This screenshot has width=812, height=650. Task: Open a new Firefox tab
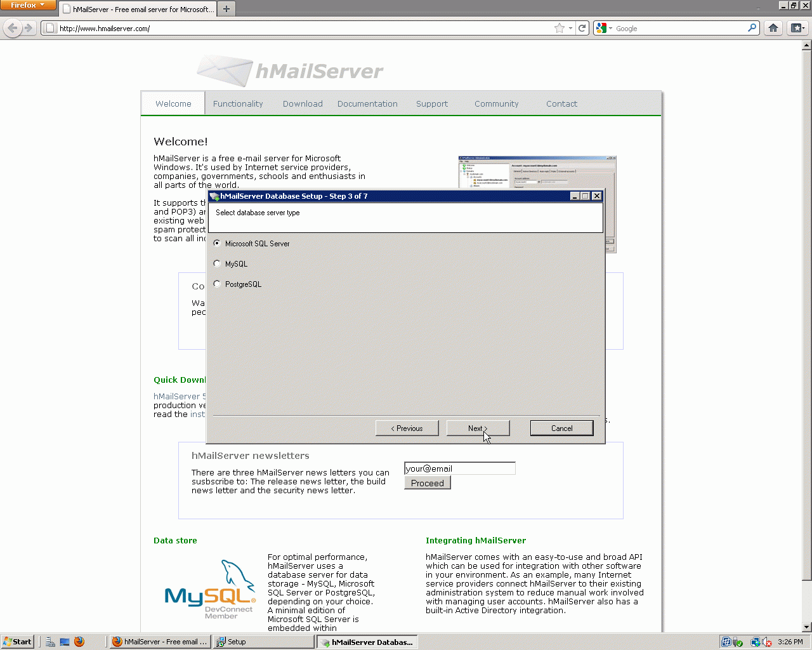click(x=226, y=9)
